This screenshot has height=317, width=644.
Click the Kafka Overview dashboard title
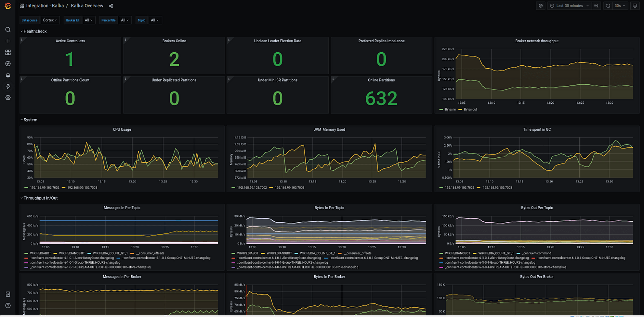click(87, 6)
